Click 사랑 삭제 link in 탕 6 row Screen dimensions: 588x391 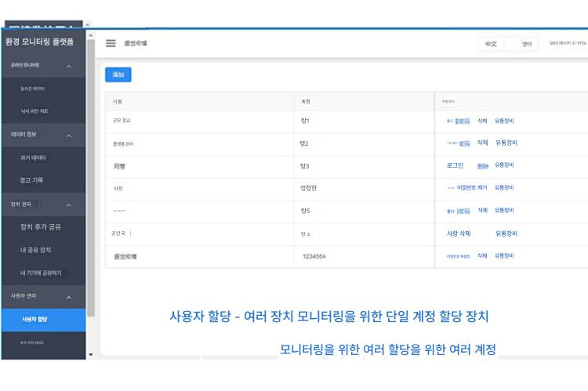coord(458,234)
